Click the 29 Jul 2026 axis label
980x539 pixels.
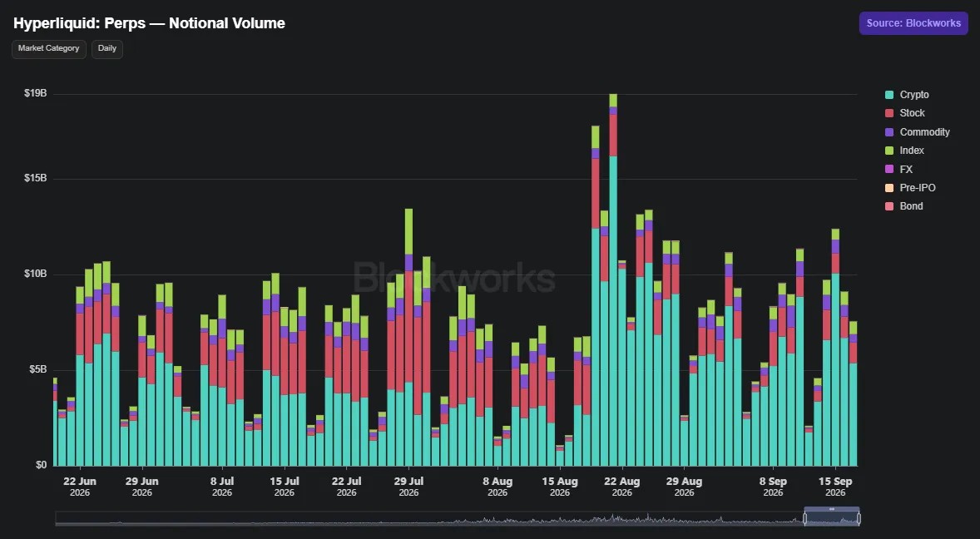pos(408,487)
